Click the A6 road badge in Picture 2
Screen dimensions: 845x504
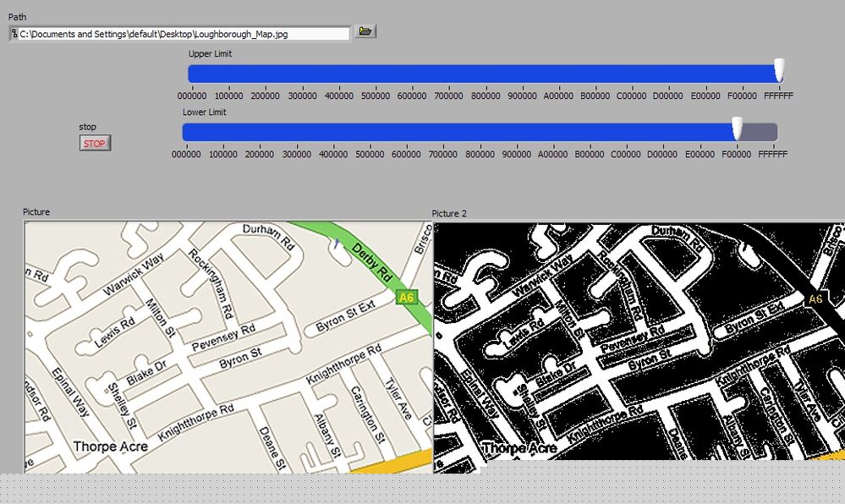coord(815,299)
